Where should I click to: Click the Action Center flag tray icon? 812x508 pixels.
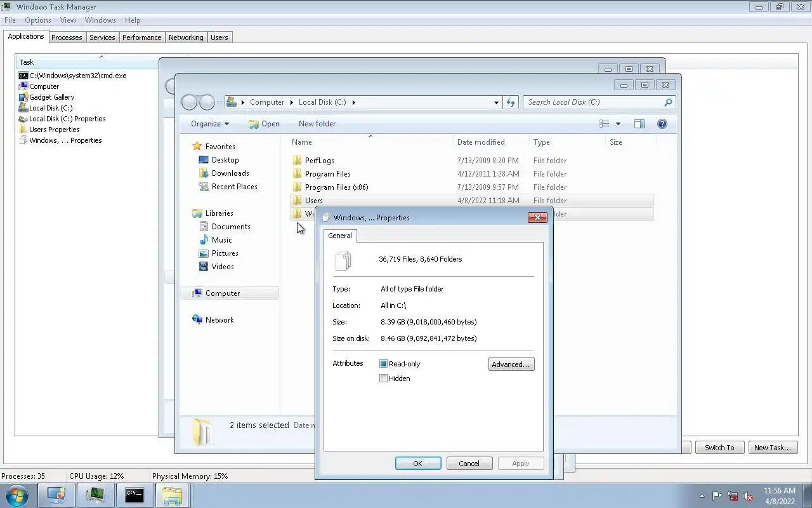[x=717, y=496]
